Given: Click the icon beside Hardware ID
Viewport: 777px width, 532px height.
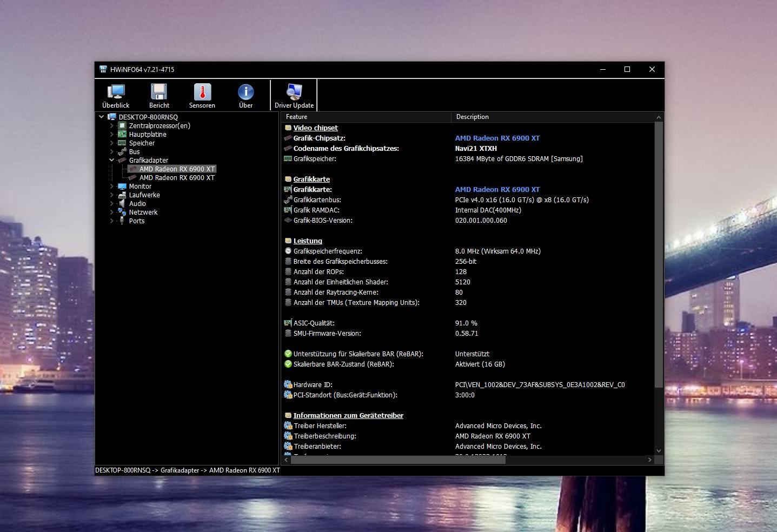Looking at the screenshot, I should [x=288, y=384].
